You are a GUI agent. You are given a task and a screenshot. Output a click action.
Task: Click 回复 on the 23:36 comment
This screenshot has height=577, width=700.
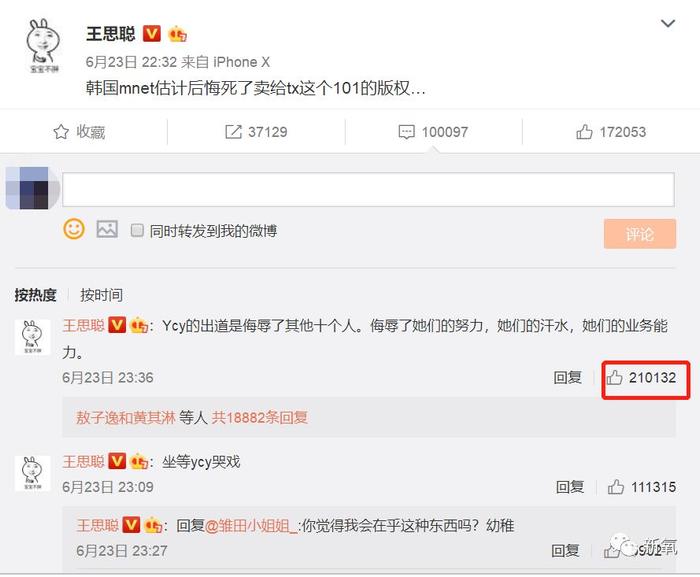pos(567,378)
